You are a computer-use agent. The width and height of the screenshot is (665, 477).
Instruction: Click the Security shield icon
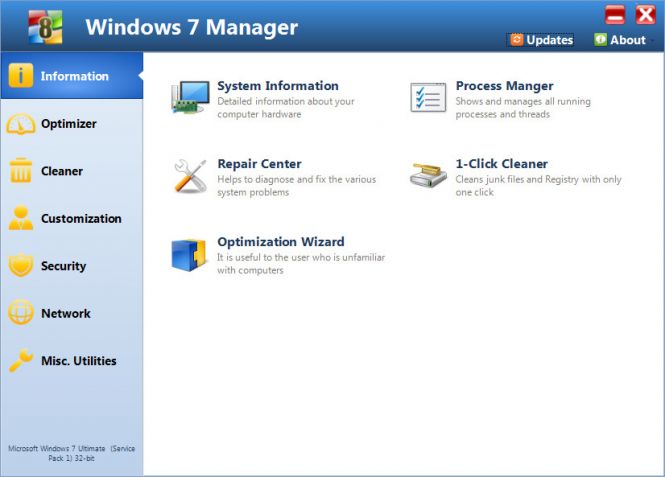coord(21,265)
